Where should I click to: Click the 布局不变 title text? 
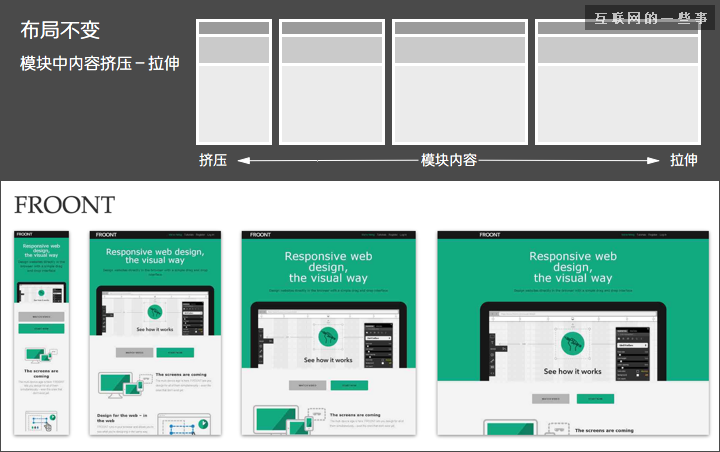[x=60, y=30]
